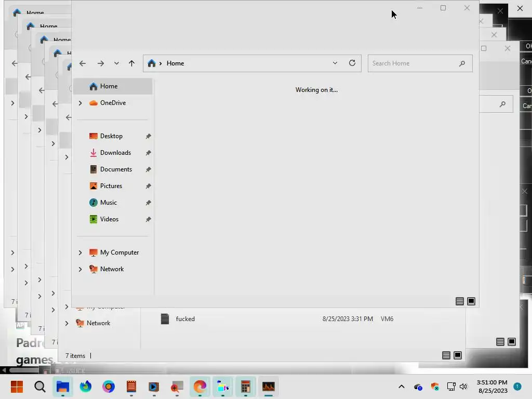532x399 pixels.
Task: Go forward in front Home window
Action: click(x=100, y=63)
